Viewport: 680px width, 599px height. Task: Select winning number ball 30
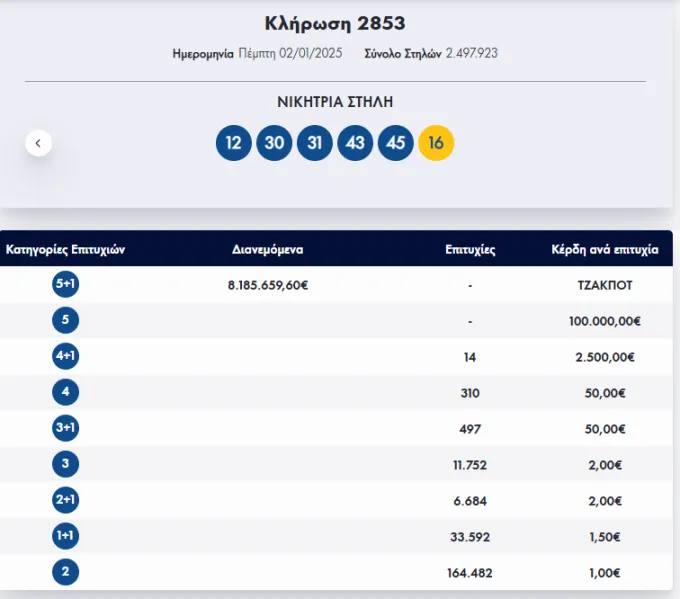point(274,143)
